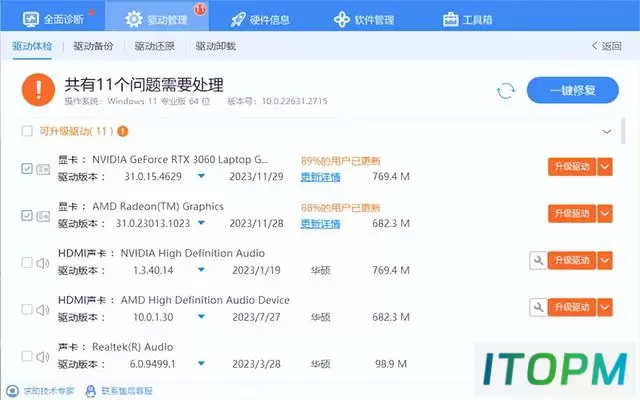Click the 共有11个问题需要处理 heading
This screenshot has height=400, width=640.
click(x=144, y=85)
